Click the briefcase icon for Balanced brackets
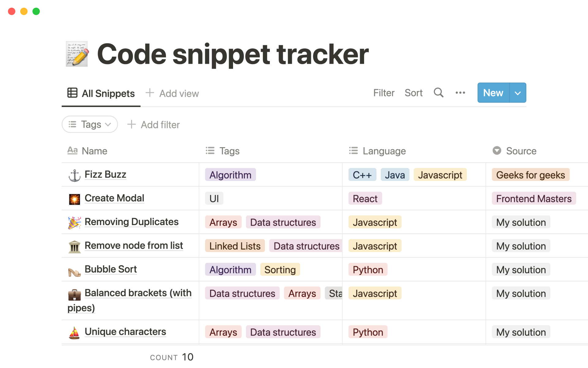 pos(74,294)
